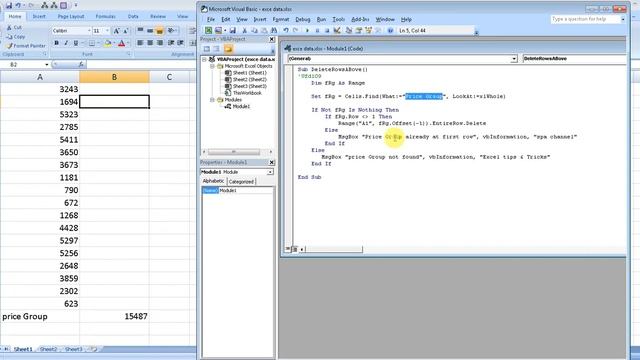Toggle Align Text Right in Excel ribbon
Image resolution: width=640 pixels, height=360 pixels.
click(160, 43)
